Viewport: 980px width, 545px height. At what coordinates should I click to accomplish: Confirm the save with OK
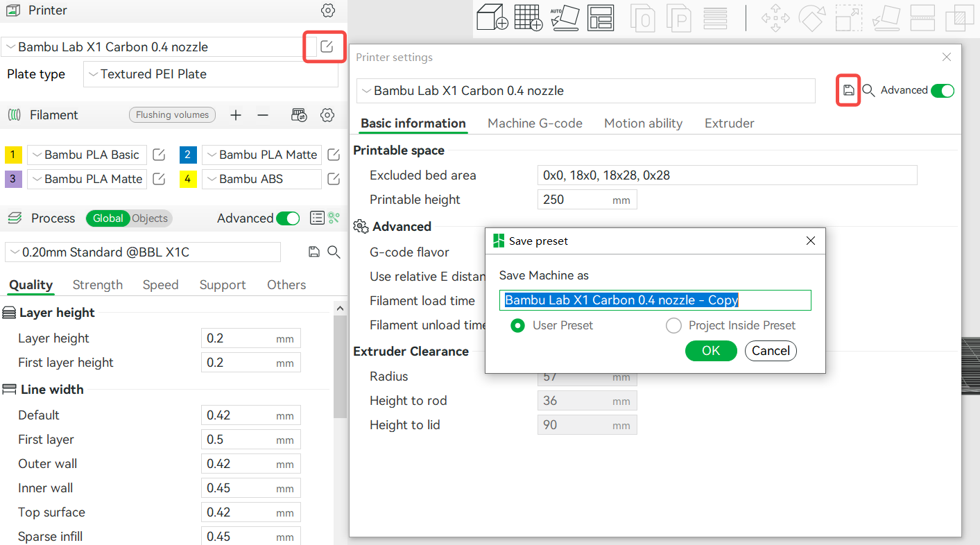[711, 351]
